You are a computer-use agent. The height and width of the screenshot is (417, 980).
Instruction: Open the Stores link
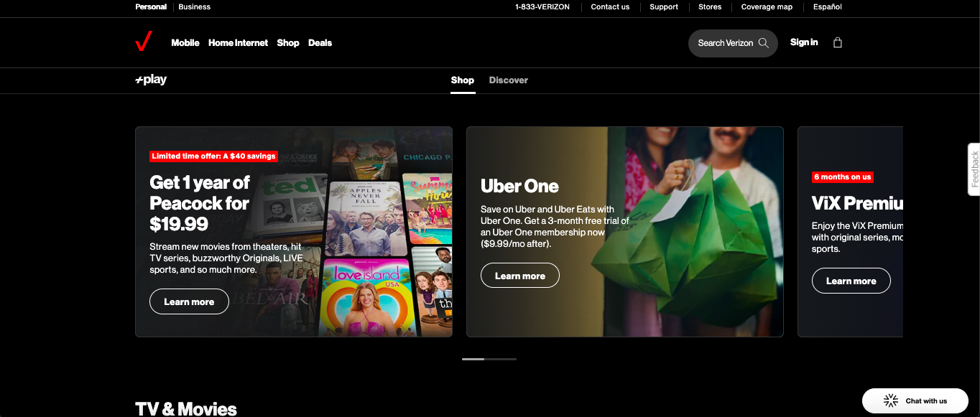(710, 6)
